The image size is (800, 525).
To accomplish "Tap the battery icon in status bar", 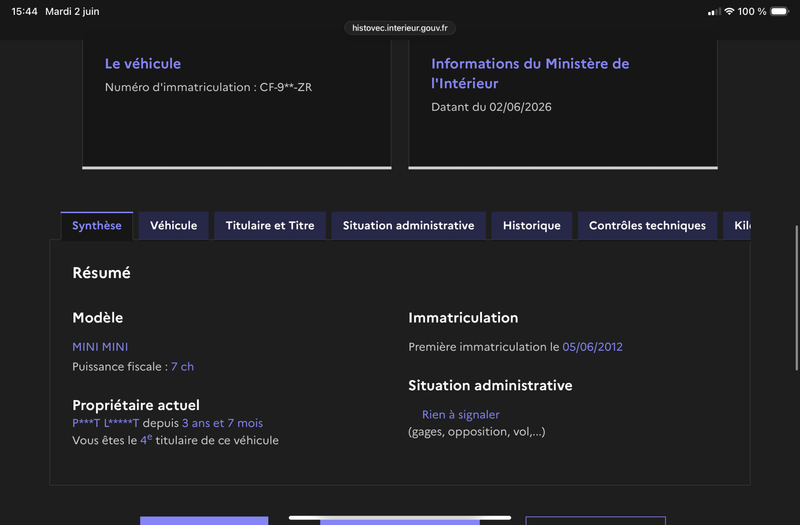I will pyautogui.click(x=780, y=11).
